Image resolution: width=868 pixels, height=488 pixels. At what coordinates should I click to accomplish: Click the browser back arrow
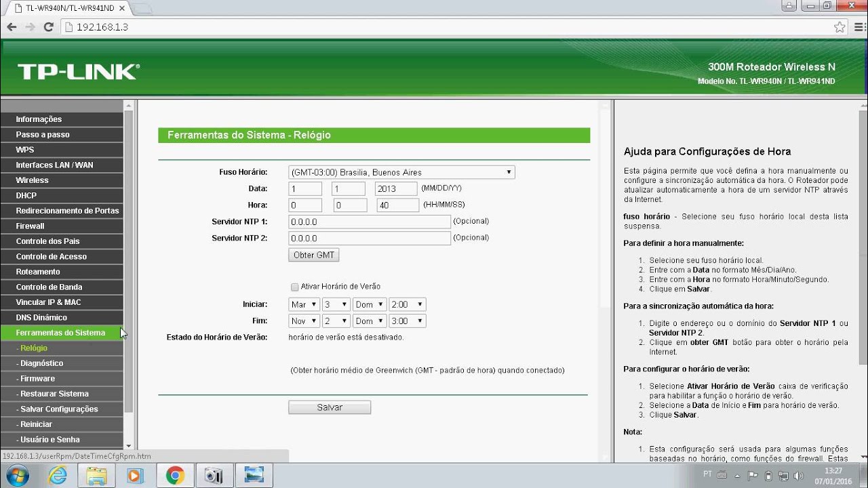tap(12, 27)
